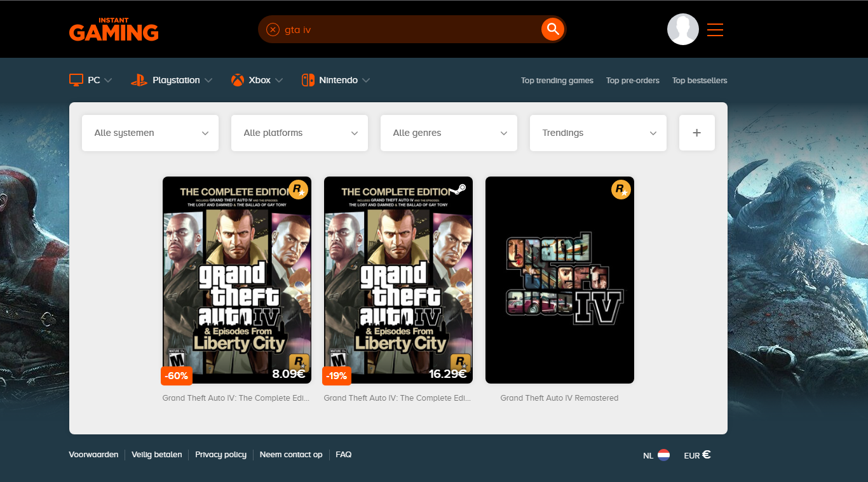
Task: Open Top bestsellers
Action: point(700,81)
